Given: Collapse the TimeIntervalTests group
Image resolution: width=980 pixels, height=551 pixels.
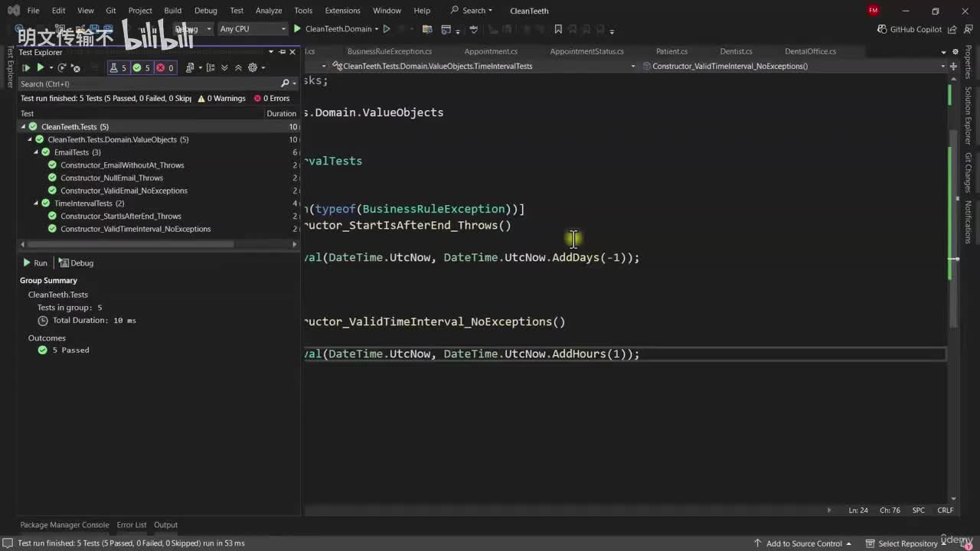Looking at the screenshot, I should pos(36,204).
